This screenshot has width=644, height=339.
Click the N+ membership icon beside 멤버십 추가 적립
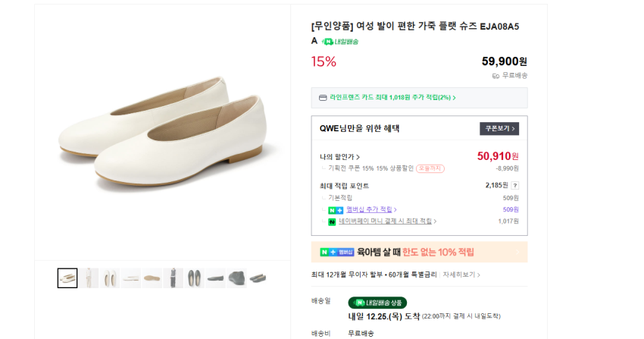click(336, 210)
